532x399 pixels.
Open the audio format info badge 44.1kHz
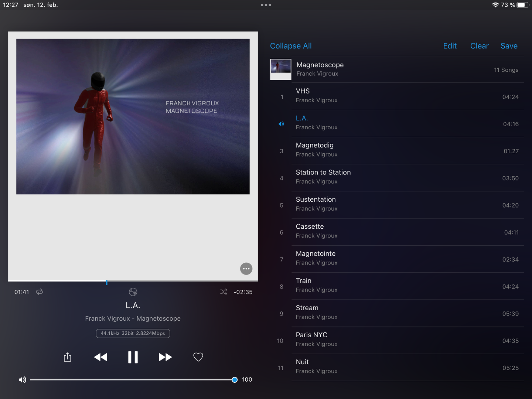pyautogui.click(x=133, y=333)
